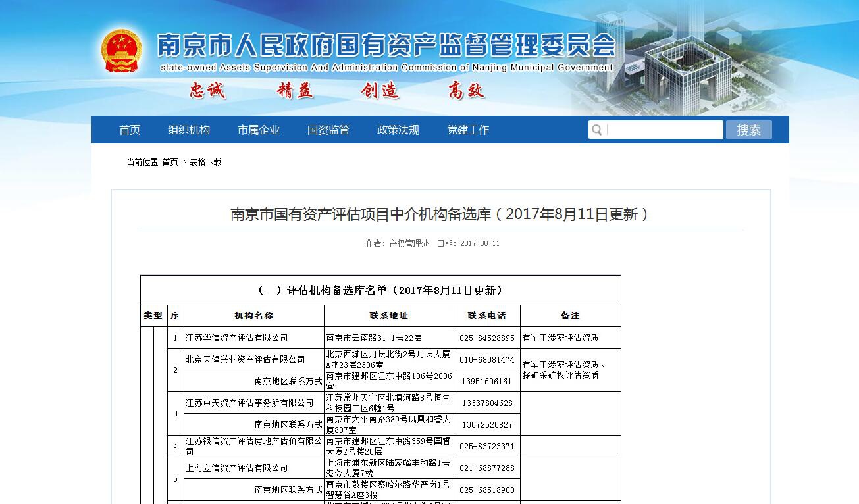The width and height of the screenshot is (859, 504).
Task: Open the 首页 menu item
Action: [x=130, y=130]
